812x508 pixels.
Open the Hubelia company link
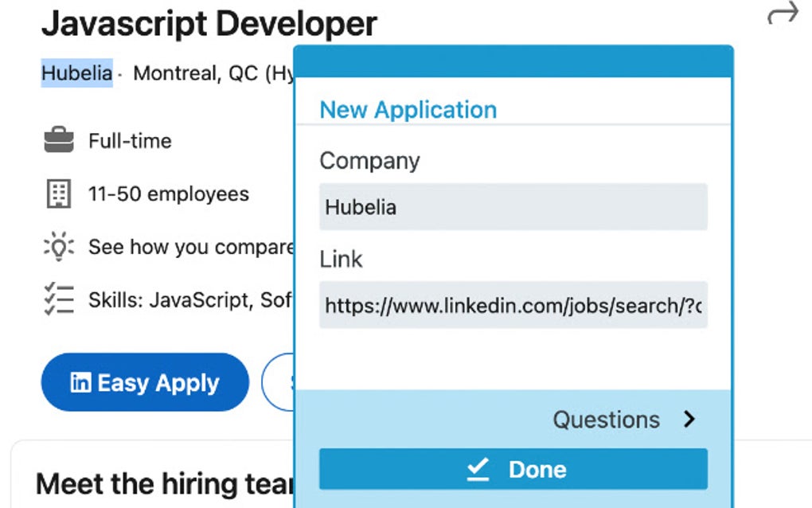click(x=76, y=73)
